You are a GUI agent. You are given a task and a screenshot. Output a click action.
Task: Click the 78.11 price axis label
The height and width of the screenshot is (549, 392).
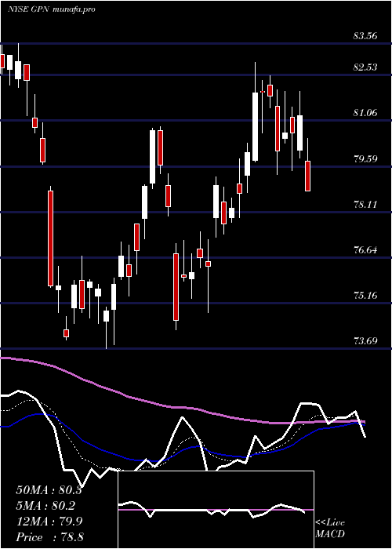(x=365, y=204)
